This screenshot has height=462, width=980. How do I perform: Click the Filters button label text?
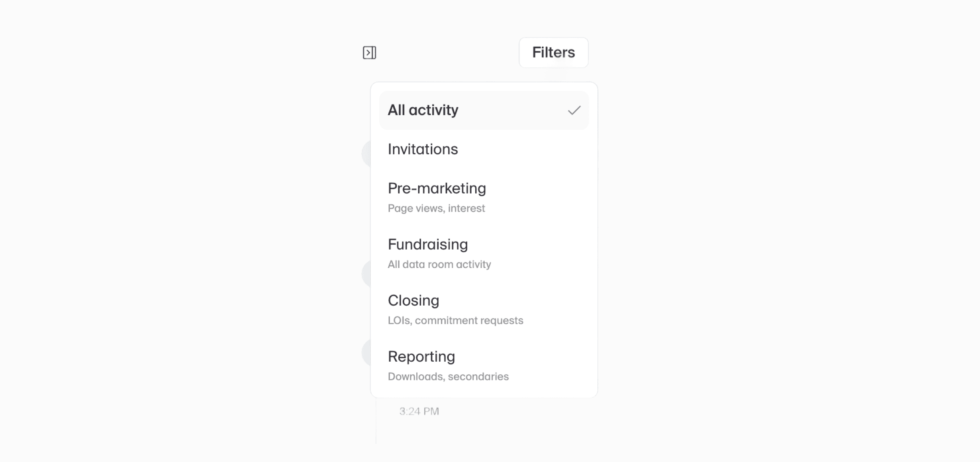(x=554, y=52)
